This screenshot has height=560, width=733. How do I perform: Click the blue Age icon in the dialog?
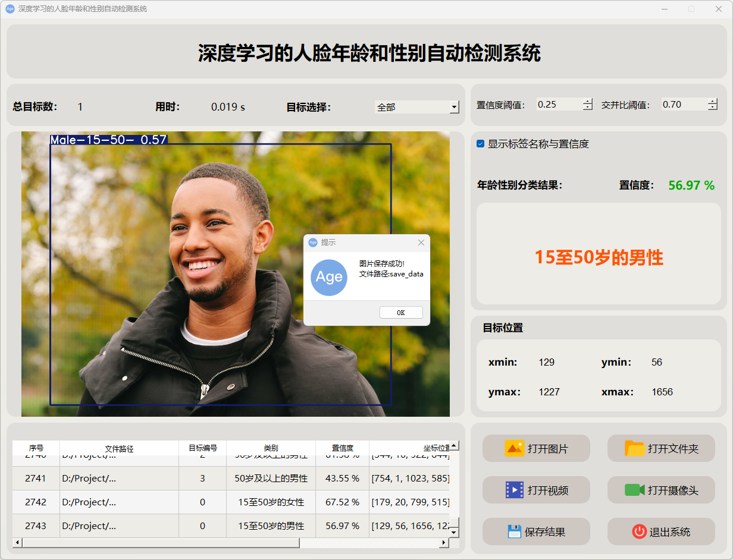tap(329, 278)
